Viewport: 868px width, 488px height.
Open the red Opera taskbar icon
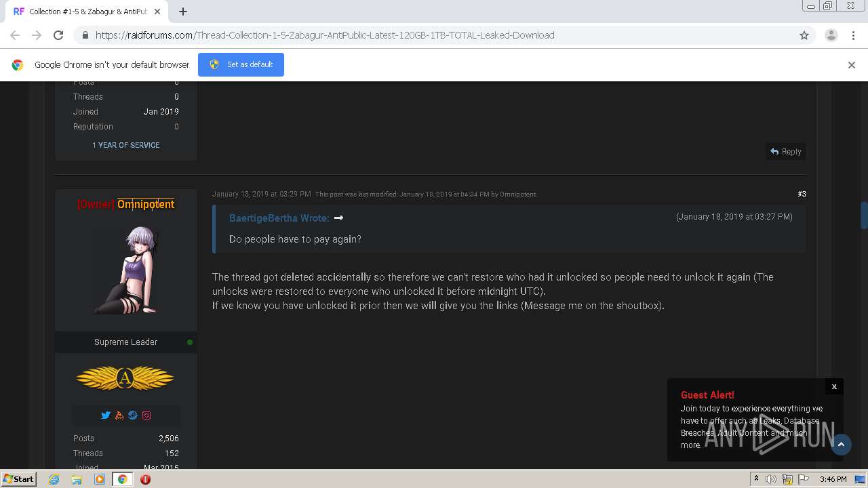(x=145, y=479)
